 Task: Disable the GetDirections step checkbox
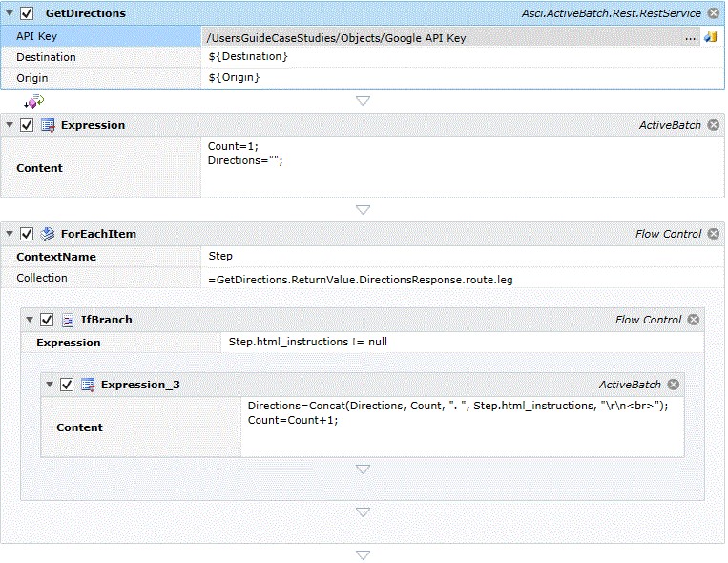[x=27, y=13]
